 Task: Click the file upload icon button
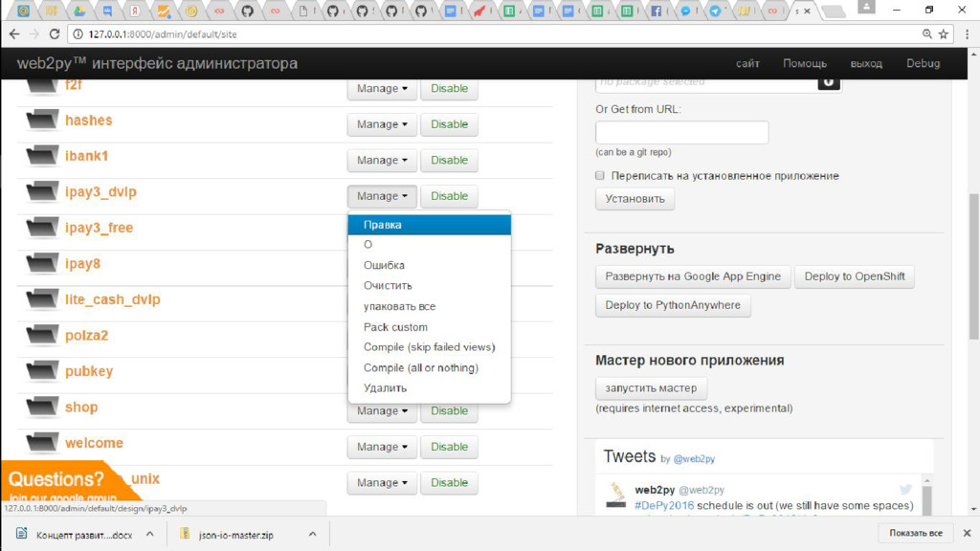coord(828,83)
